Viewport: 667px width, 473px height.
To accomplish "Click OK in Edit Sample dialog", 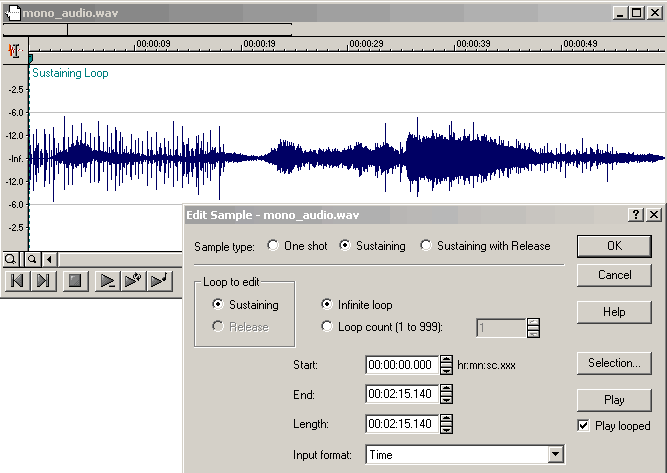I will (614, 246).
